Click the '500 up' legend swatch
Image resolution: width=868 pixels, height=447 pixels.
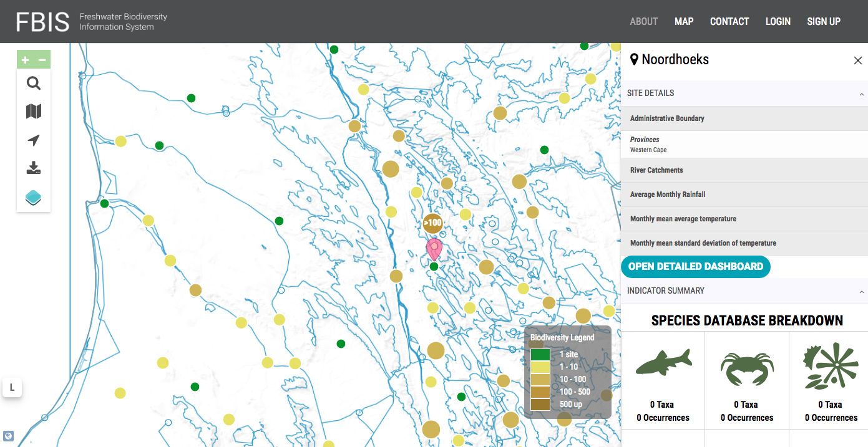click(x=540, y=405)
